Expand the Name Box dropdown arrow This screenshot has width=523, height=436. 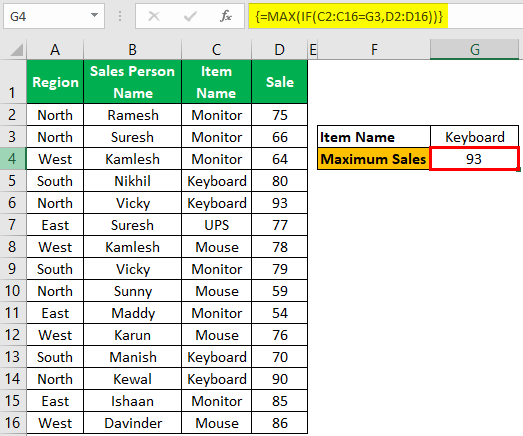pos(94,15)
